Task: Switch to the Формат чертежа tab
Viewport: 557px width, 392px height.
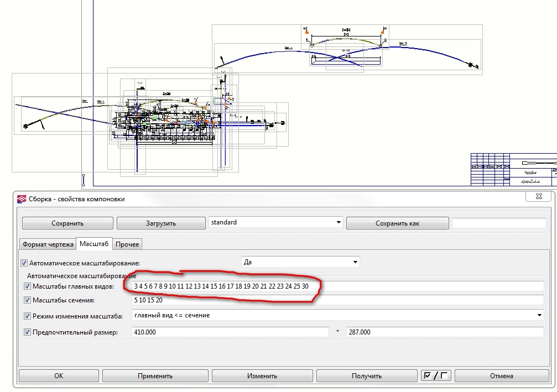Action: [48, 244]
